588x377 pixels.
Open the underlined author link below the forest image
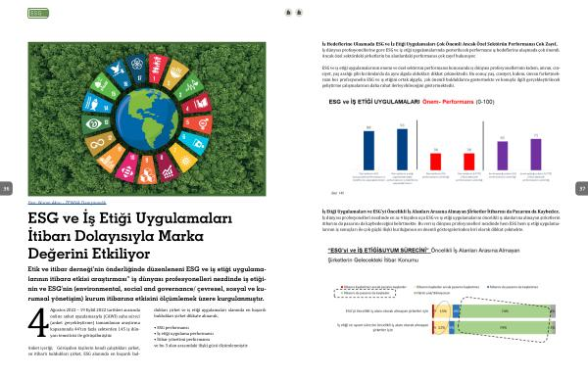tap(67, 203)
